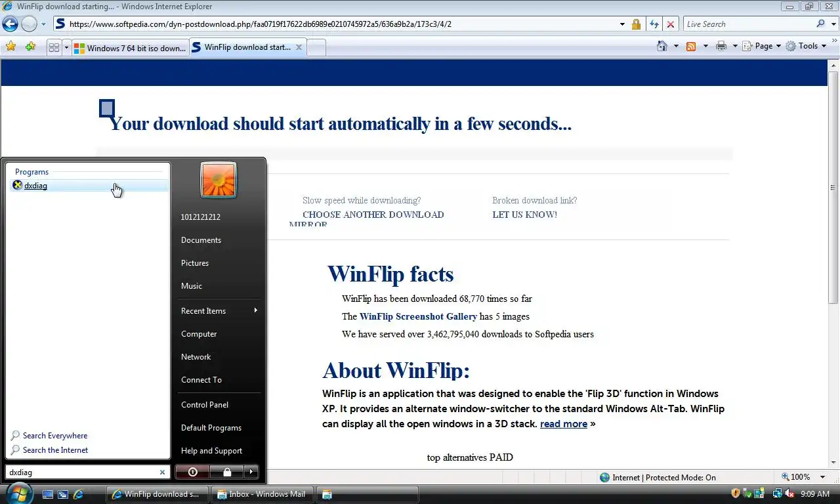Open the Page menu
This screenshot has height=504, width=840.
click(763, 46)
